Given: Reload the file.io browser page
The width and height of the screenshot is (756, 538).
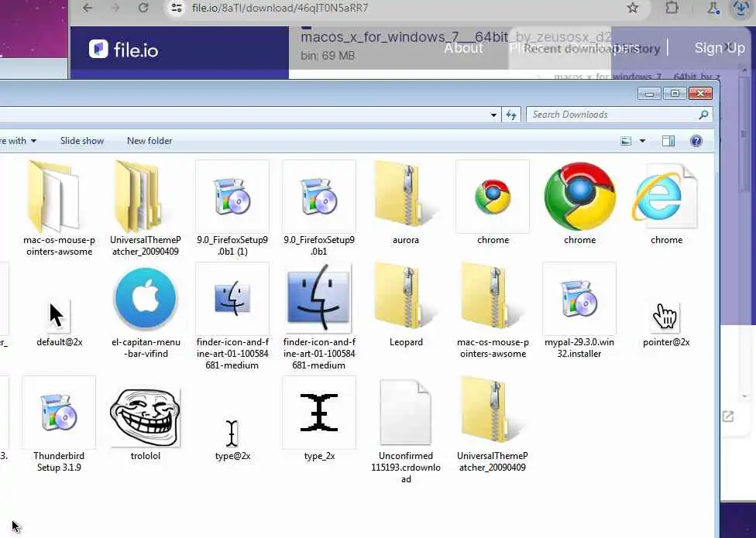Looking at the screenshot, I should (143, 8).
